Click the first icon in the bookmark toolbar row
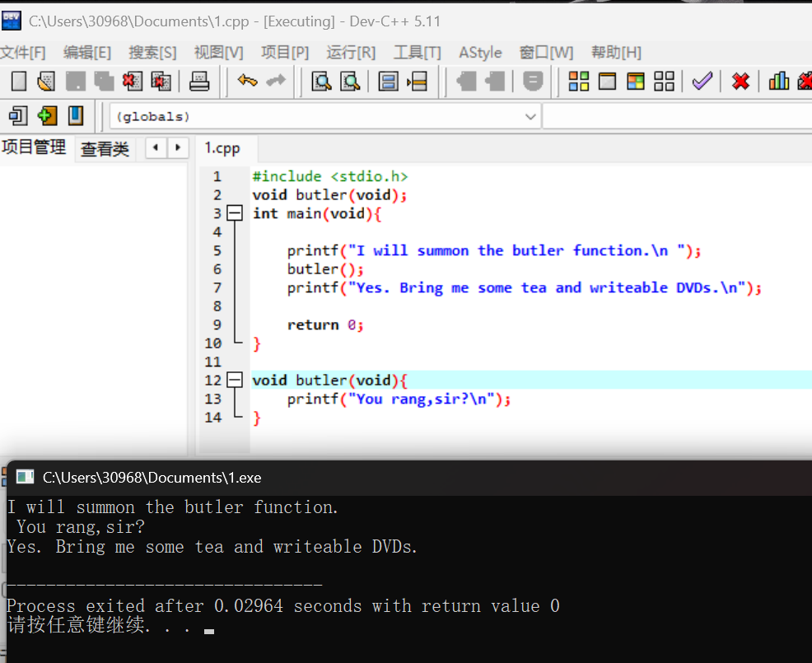 point(18,115)
